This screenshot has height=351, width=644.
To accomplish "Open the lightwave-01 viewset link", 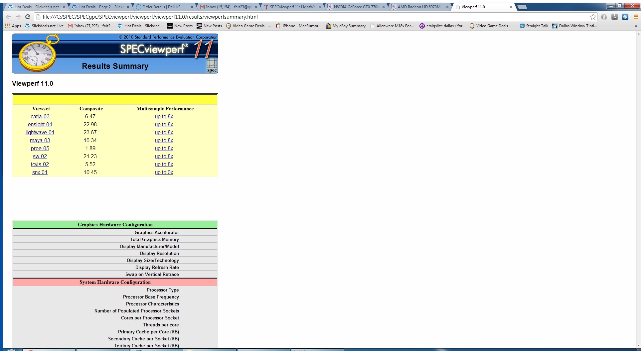I will click(x=40, y=133).
